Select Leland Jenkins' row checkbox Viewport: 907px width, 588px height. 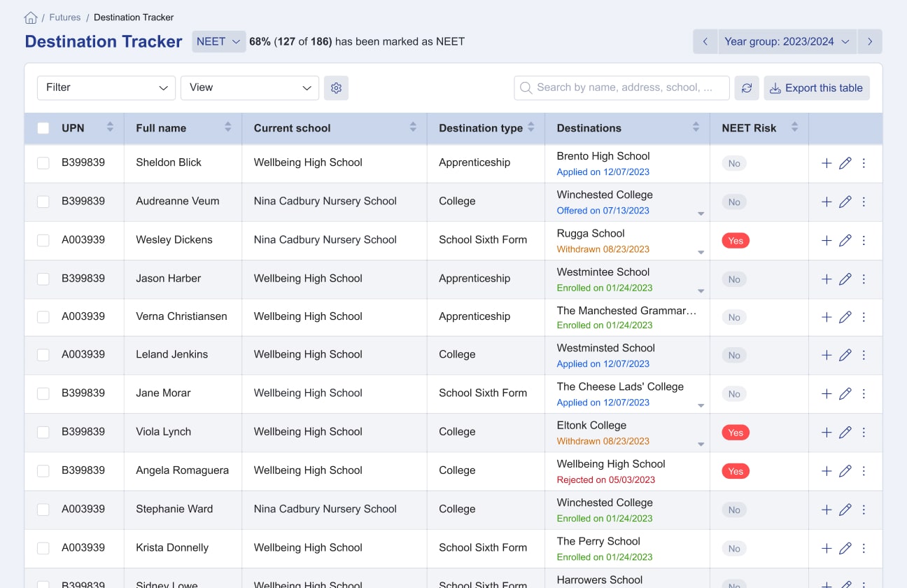(x=43, y=355)
